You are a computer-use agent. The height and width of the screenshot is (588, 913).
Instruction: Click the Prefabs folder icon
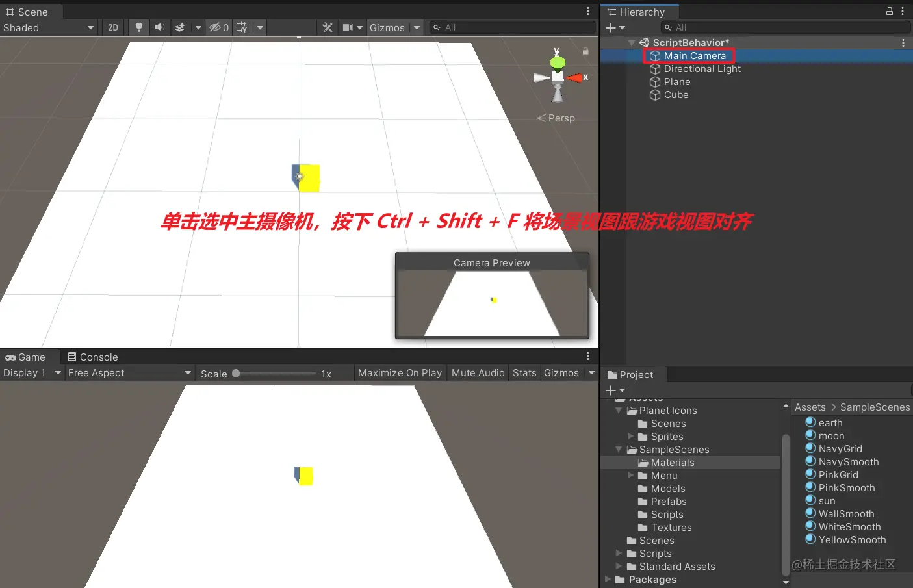[643, 502]
